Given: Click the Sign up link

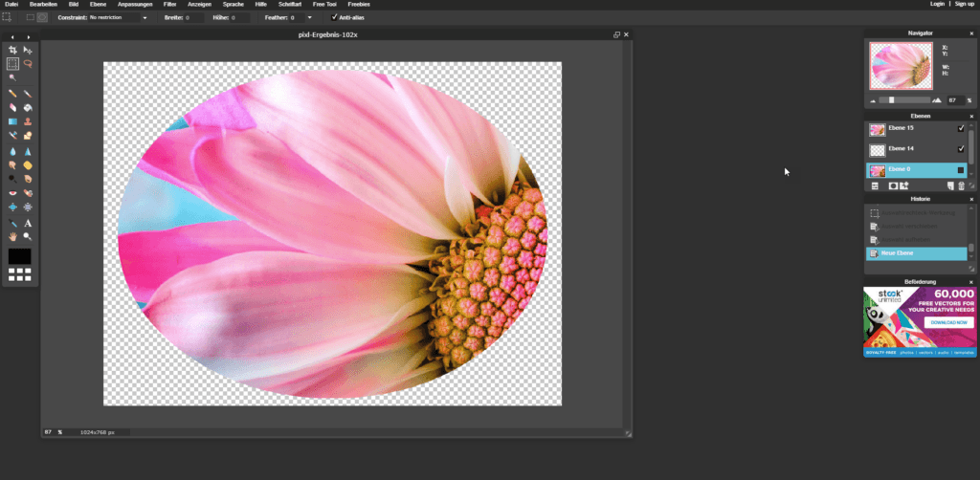Looking at the screenshot, I should 964,4.
